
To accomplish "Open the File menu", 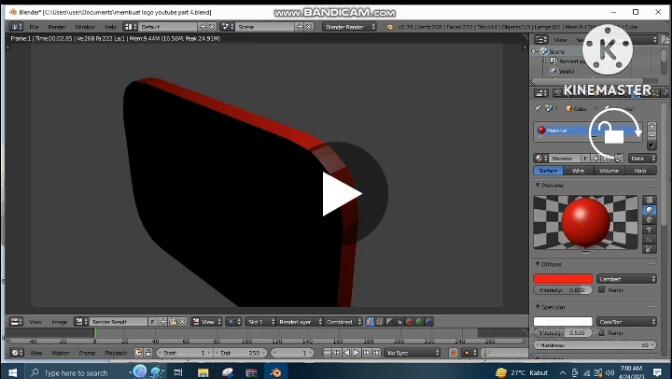I will (x=34, y=27).
